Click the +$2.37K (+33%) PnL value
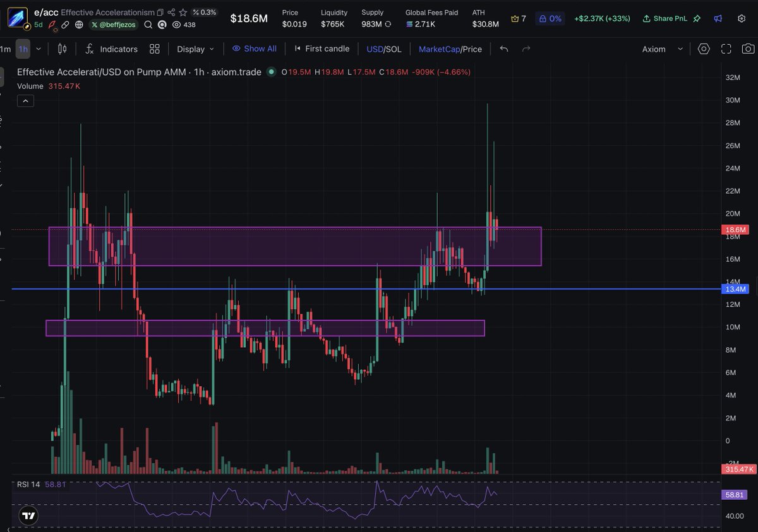Viewport: 758px width, 532px height. pos(602,18)
